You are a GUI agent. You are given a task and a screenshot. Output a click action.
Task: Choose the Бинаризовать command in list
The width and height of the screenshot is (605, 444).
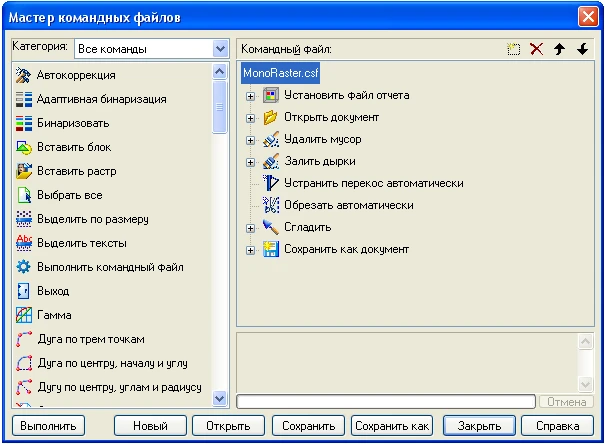(73, 123)
